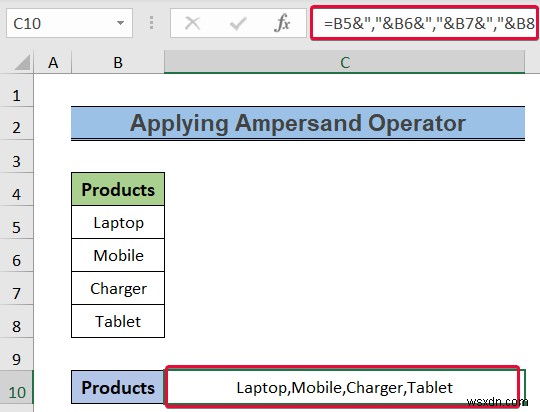This screenshot has width=540, height=412.
Task: Select row 3 header
Action: [17, 157]
